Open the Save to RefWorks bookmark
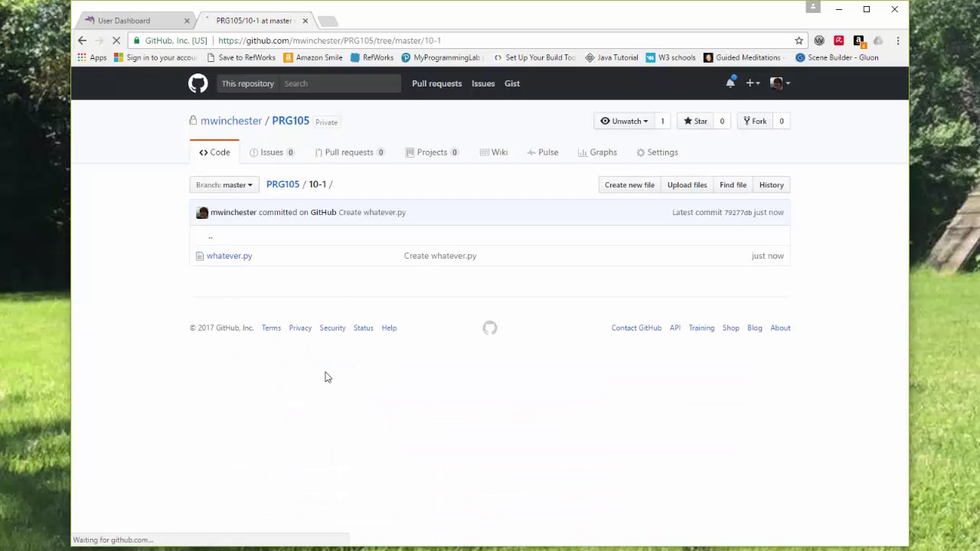Image resolution: width=980 pixels, height=551 pixels. point(240,57)
